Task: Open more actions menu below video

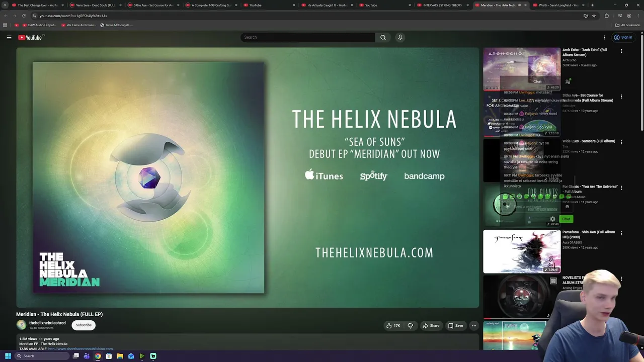Action: (x=474, y=326)
